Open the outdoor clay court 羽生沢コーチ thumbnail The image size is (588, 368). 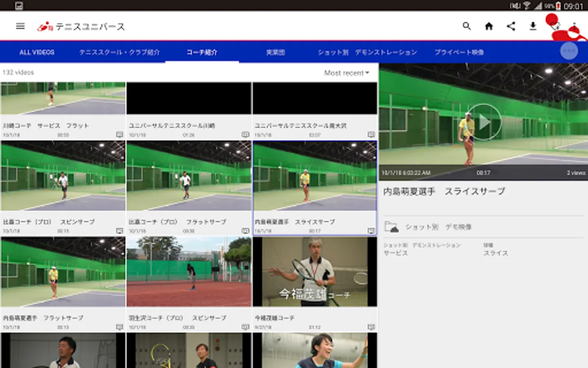[x=189, y=272]
